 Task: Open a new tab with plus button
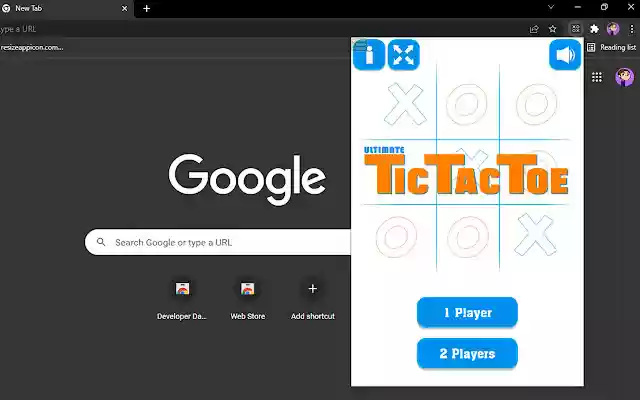coord(147,8)
